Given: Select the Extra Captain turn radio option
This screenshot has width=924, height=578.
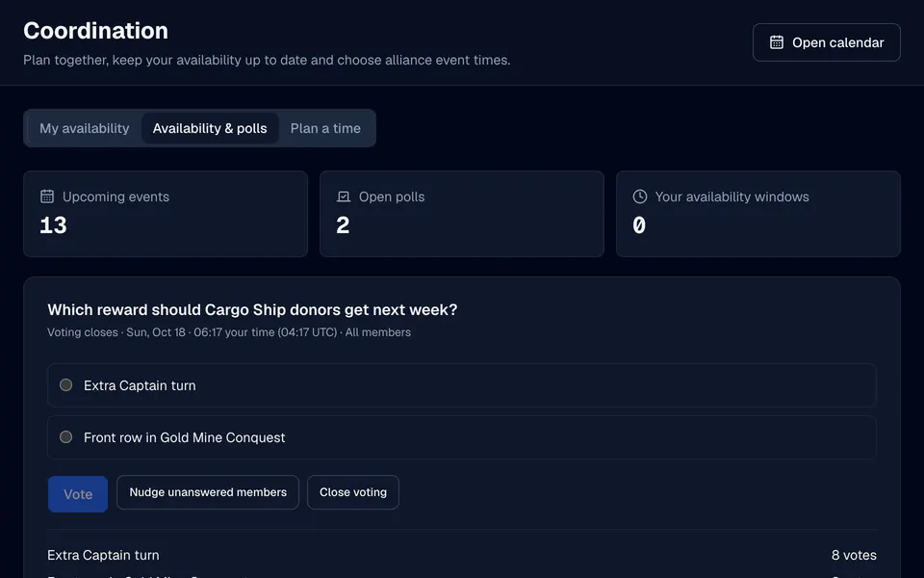Looking at the screenshot, I should click(66, 385).
